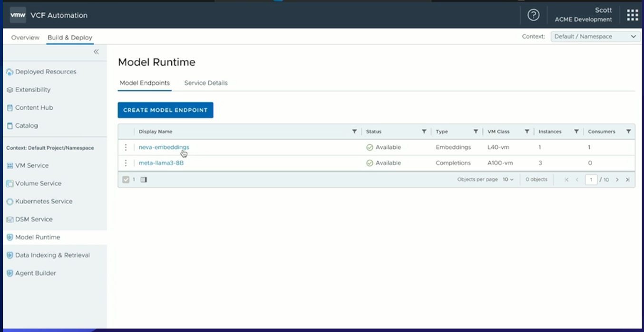Click the Status column filter icon

[x=424, y=132]
